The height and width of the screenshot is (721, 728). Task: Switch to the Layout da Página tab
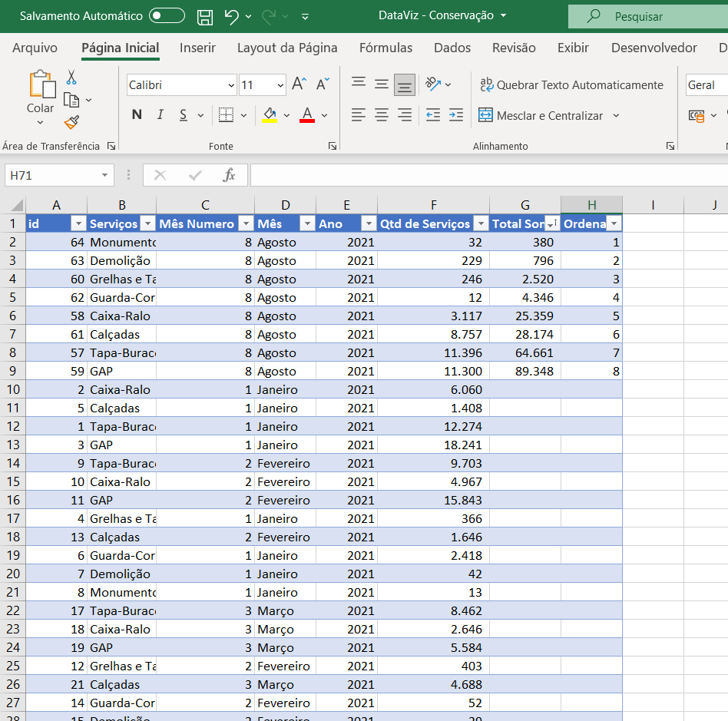click(x=287, y=48)
